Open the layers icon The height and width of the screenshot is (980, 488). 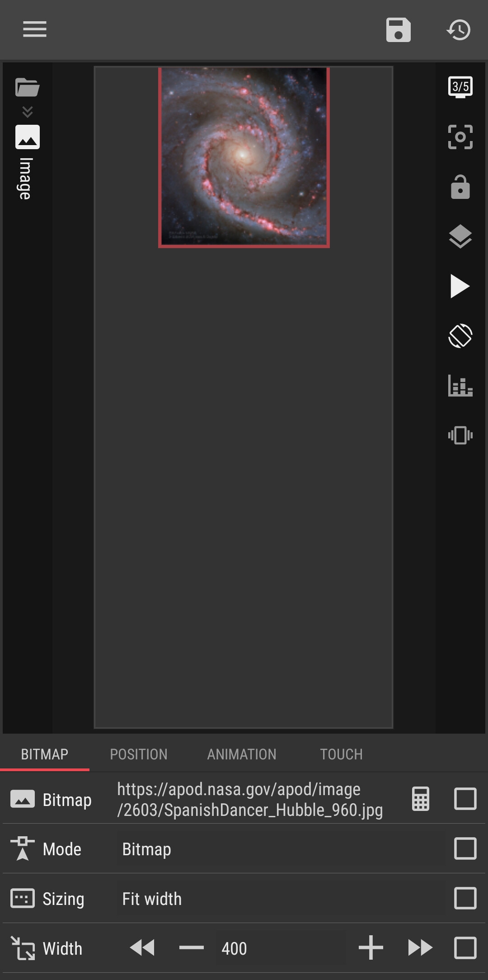(x=460, y=236)
